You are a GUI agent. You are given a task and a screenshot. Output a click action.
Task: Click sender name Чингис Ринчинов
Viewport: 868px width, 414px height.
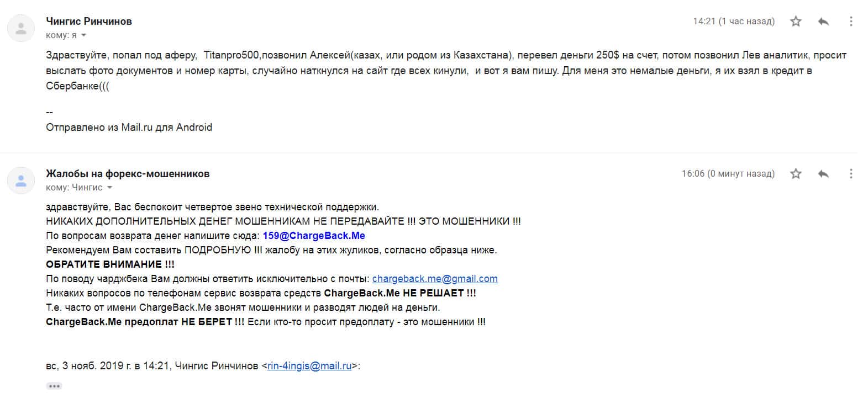tap(89, 22)
